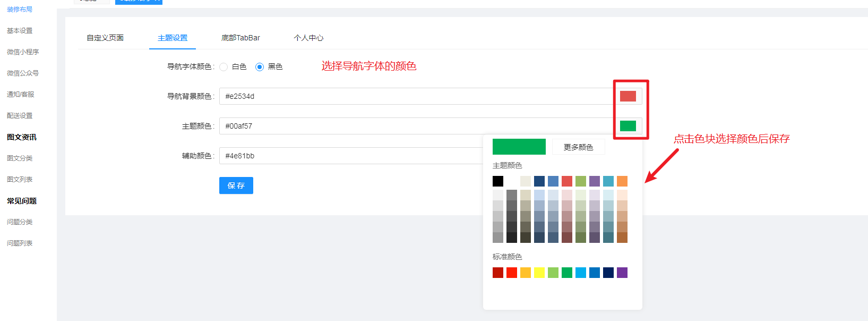Open 通知/客服 in the sidebar

pos(21,95)
